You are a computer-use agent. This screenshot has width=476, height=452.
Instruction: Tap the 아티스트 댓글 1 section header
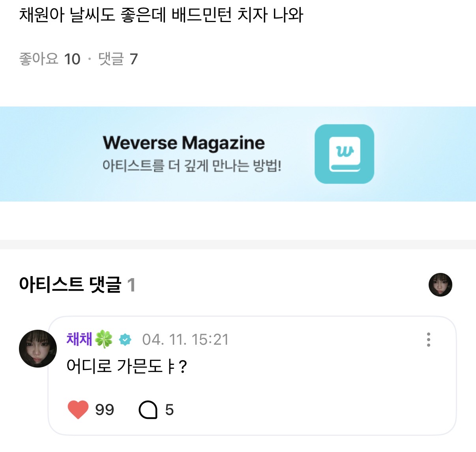coord(77,285)
